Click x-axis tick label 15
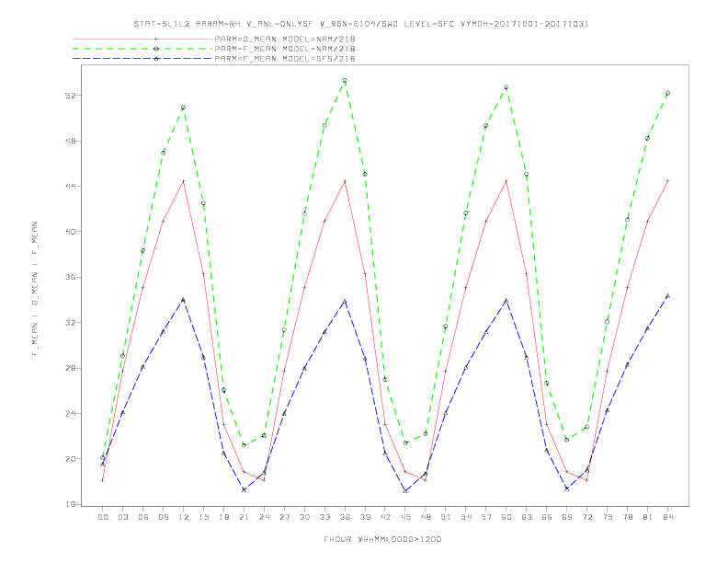This screenshot has height=563, width=728. point(203,517)
